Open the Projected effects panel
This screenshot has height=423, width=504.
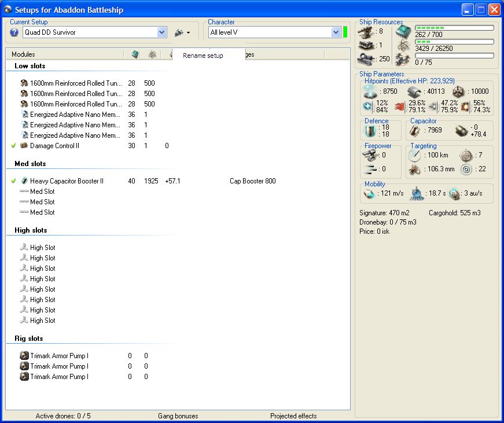tap(293, 416)
